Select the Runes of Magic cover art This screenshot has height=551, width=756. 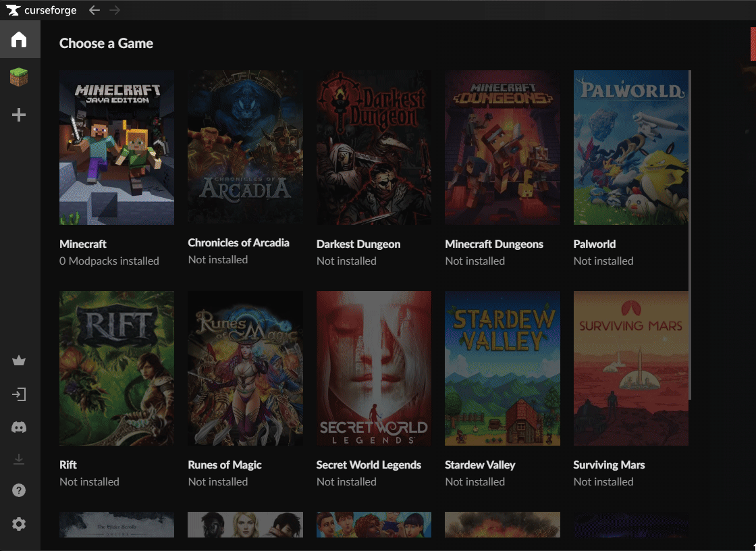[246, 368]
